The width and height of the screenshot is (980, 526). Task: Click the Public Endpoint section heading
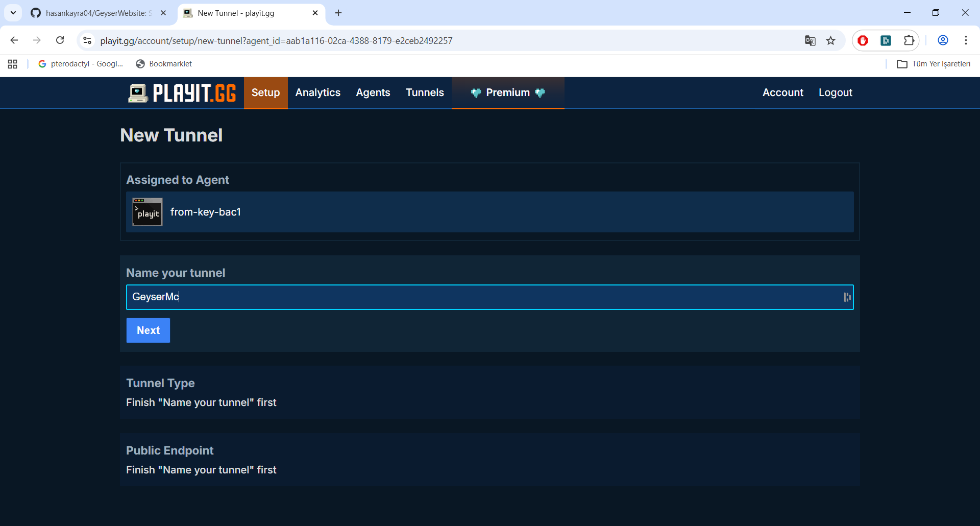pos(170,450)
